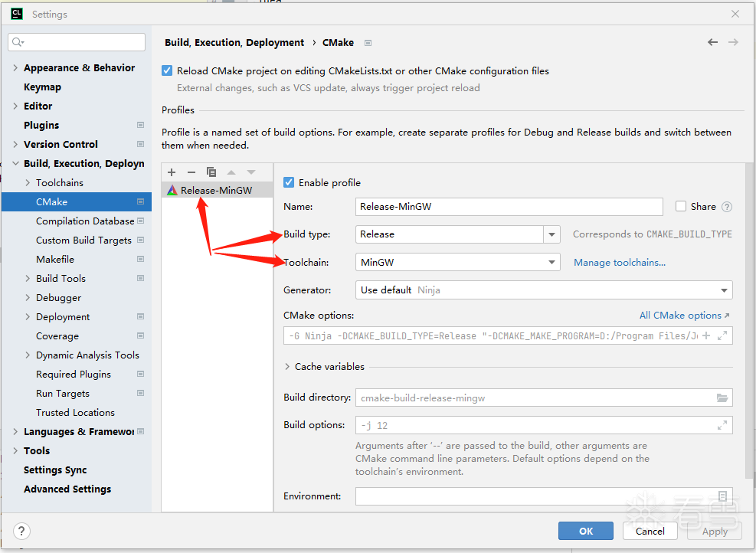The height and width of the screenshot is (553, 756).
Task: Enable the Share checkbox
Action: point(681,207)
